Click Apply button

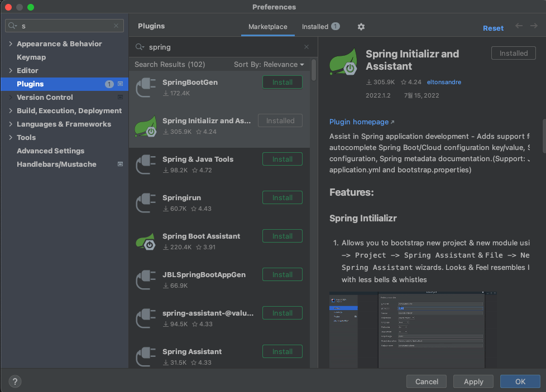pyautogui.click(x=473, y=381)
